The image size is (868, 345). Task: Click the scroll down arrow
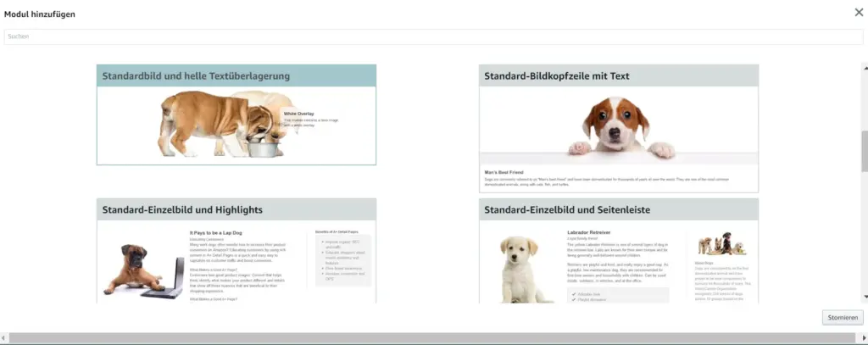(865, 297)
